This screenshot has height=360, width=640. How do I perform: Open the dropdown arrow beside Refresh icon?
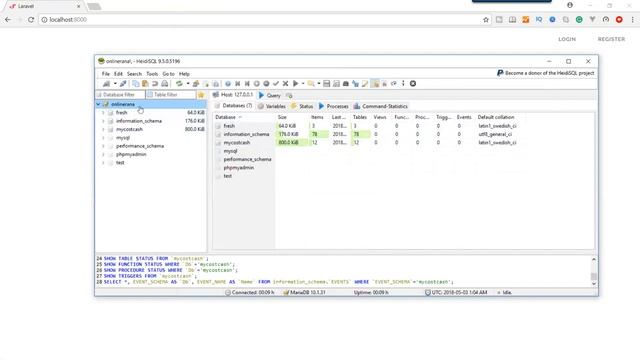(x=188, y=84)
